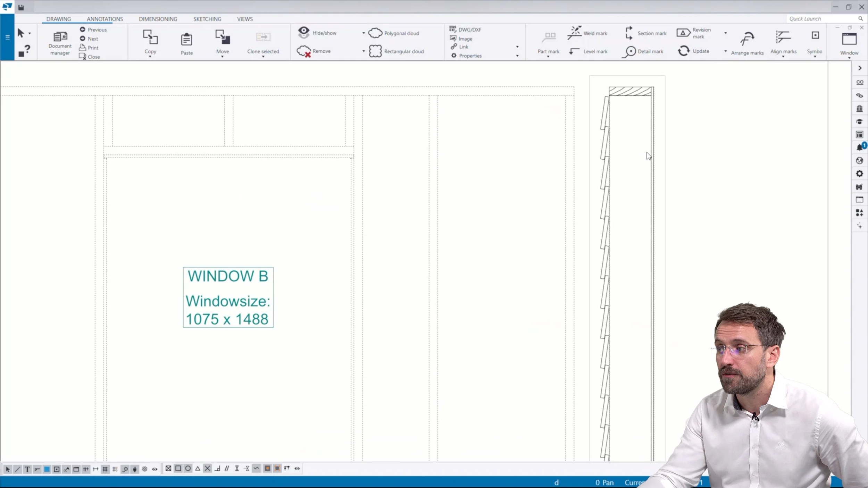
Task: Expand the Part mark dropdown arrow
Action: click(x=548, y=57)
